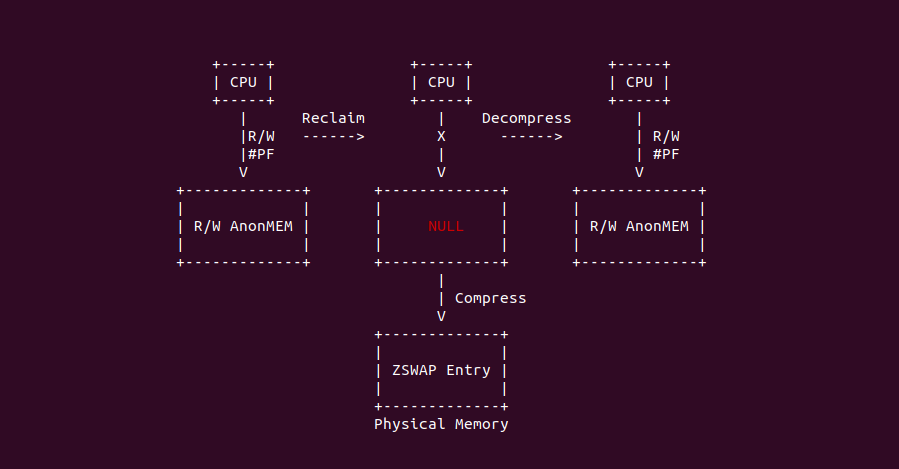Select the Decompress label text
899x469 pixels.
pos(526,118)
